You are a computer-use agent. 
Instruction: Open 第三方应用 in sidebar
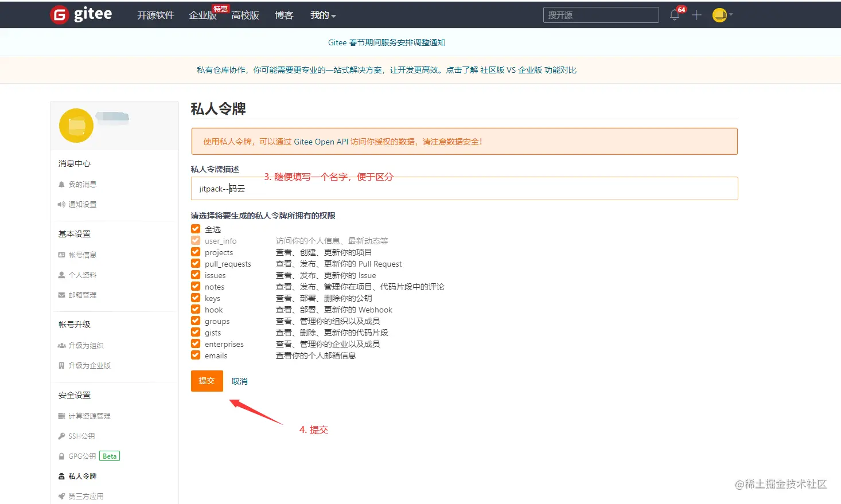(86, 497)
